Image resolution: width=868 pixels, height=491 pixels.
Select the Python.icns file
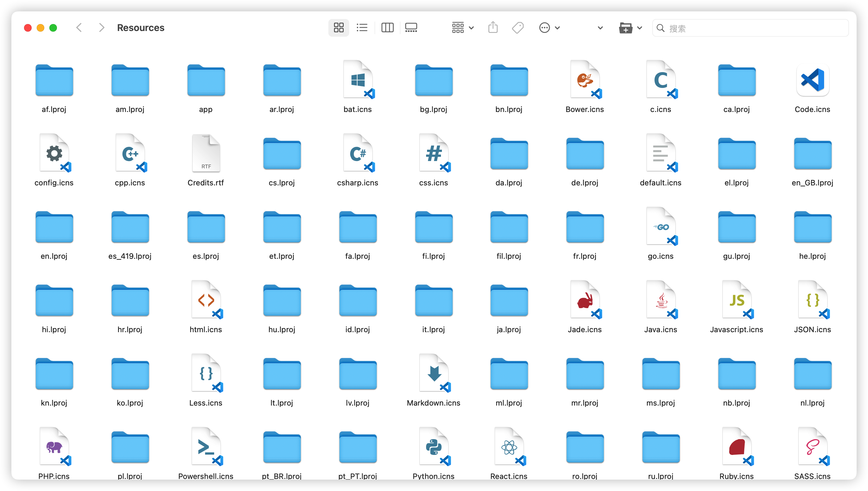(433, 447)
